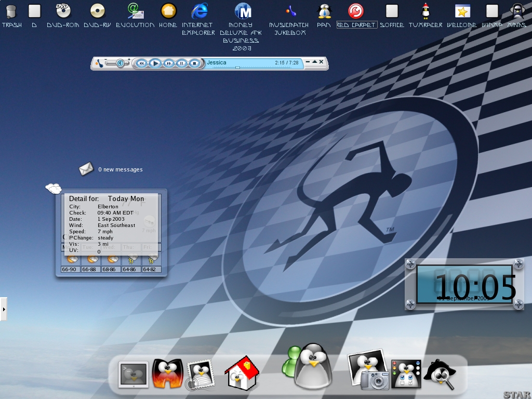
Task: Stop playback in the music player
Action: tap(194, 63)
